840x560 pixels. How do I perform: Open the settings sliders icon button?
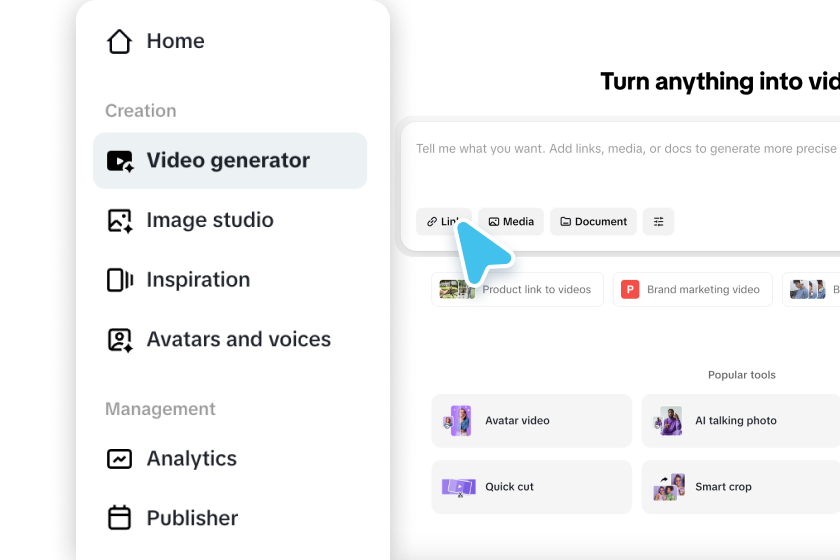(658, 221)
